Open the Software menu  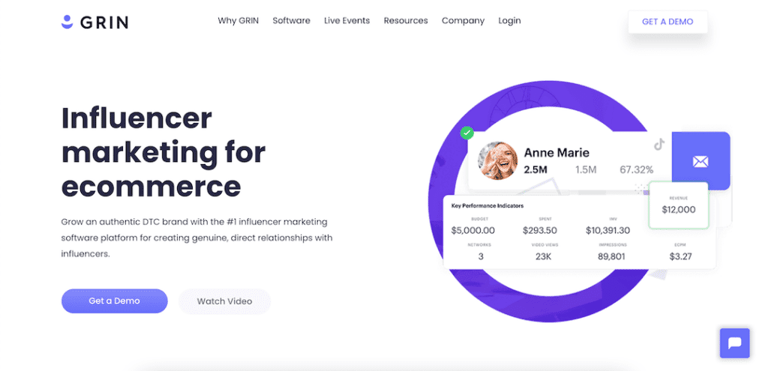point(291,21)
